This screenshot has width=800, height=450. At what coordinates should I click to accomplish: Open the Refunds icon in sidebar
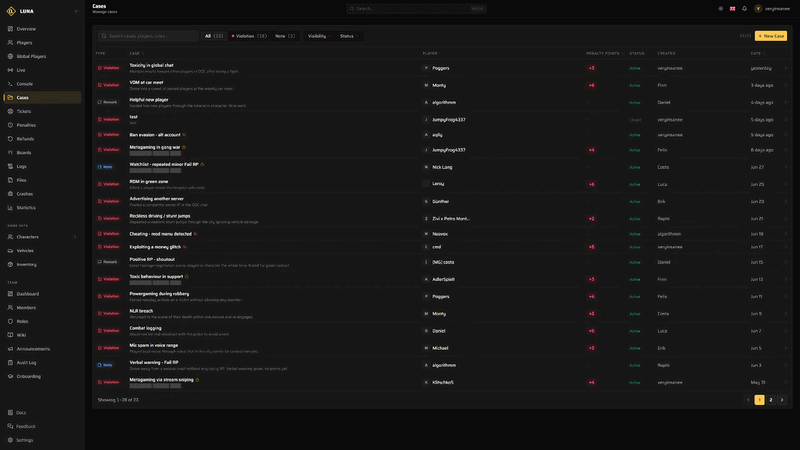point(10,139)
